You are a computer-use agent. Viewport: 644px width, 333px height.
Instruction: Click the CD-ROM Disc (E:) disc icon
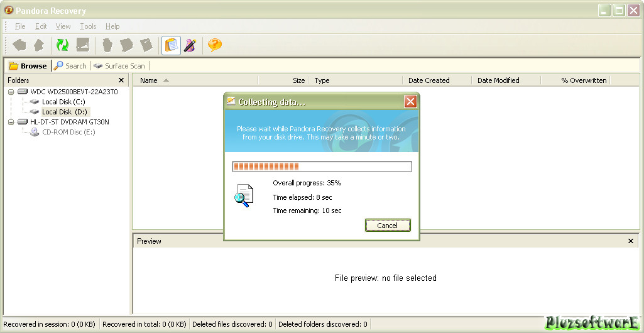35,132
